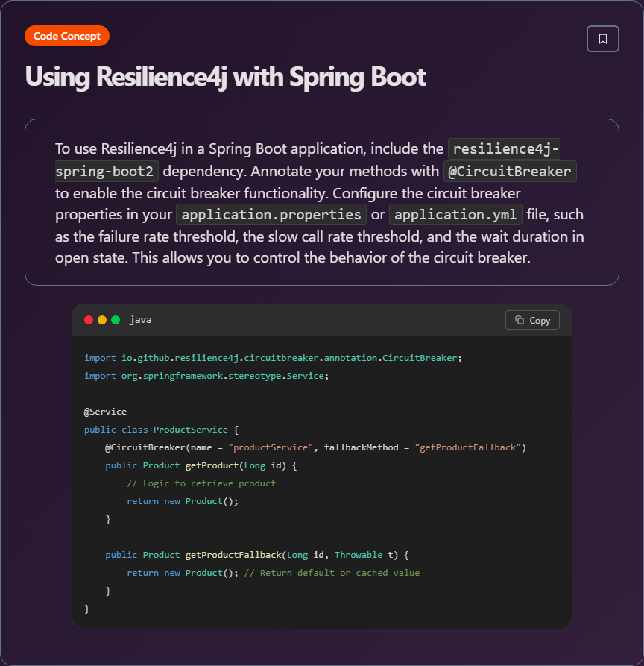
Task: Click the Code Concept orange badge
Action: point(66,35)
